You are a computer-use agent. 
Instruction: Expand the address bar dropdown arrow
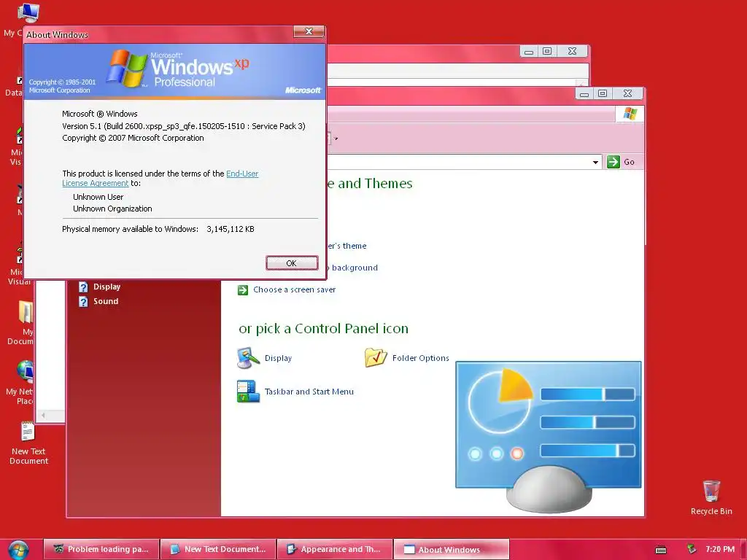coord(595,163)
